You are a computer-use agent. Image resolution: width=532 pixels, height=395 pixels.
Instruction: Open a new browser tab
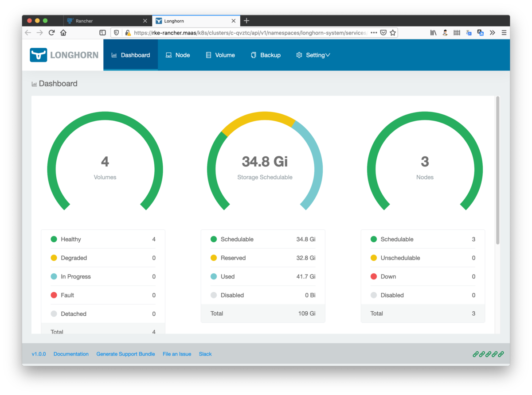(x=246, y=20)
